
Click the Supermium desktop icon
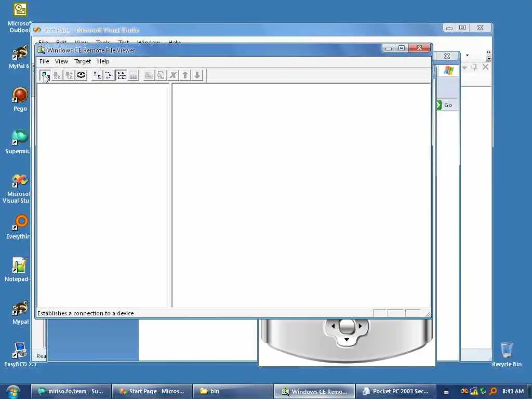coord(19,141)
